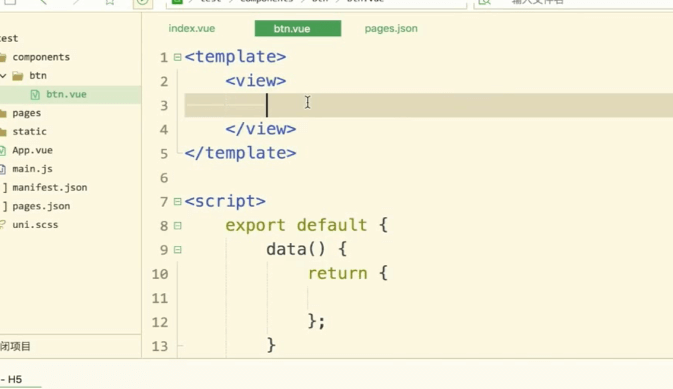Click the closing </view> tag text
The width and height of the screenshot is (673, 389).
pos(261,129)
